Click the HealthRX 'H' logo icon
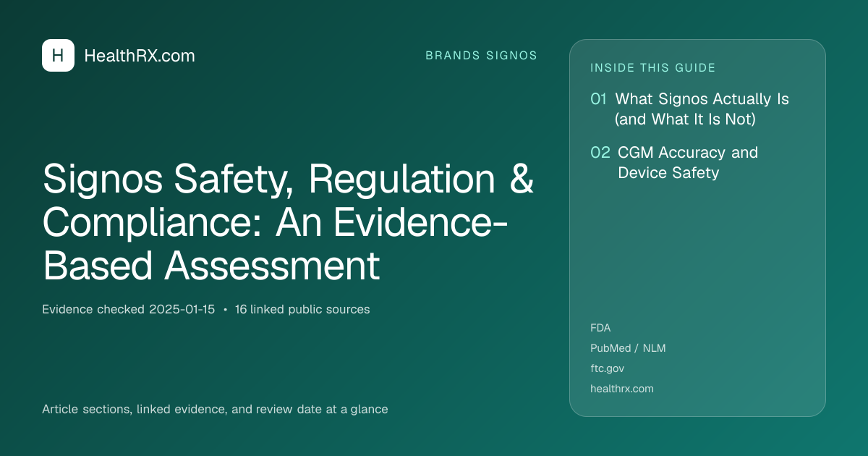The image size is (868, 456). pos(58,55)
